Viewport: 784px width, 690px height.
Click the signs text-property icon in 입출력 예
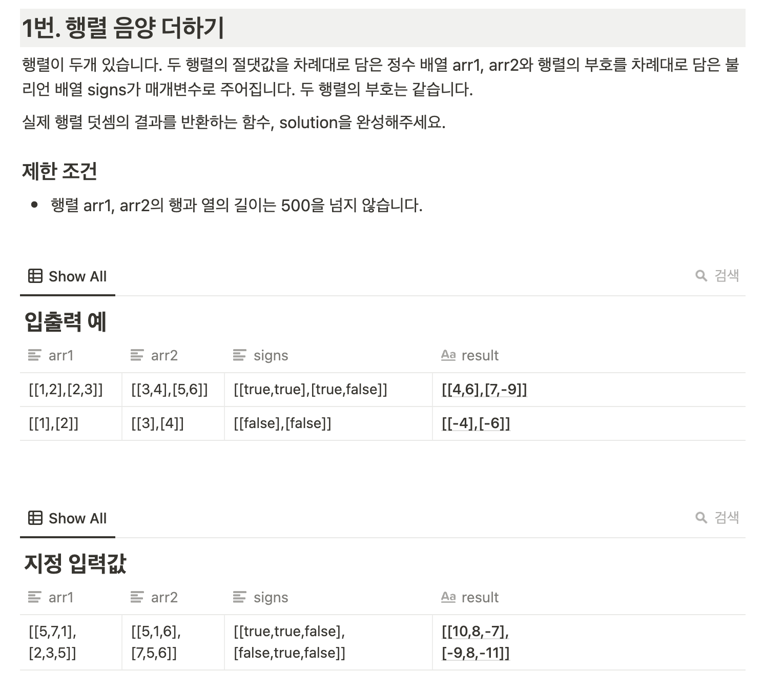point(239,355)
